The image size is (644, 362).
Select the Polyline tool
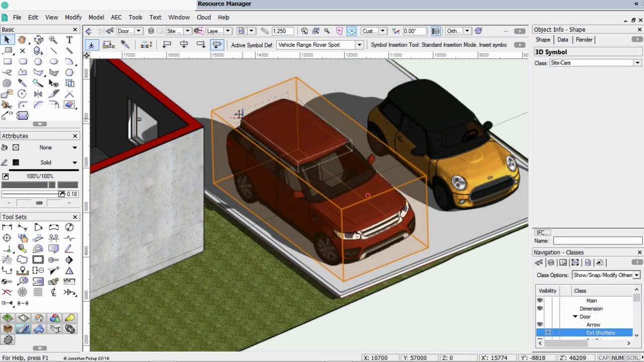[23, 72]
